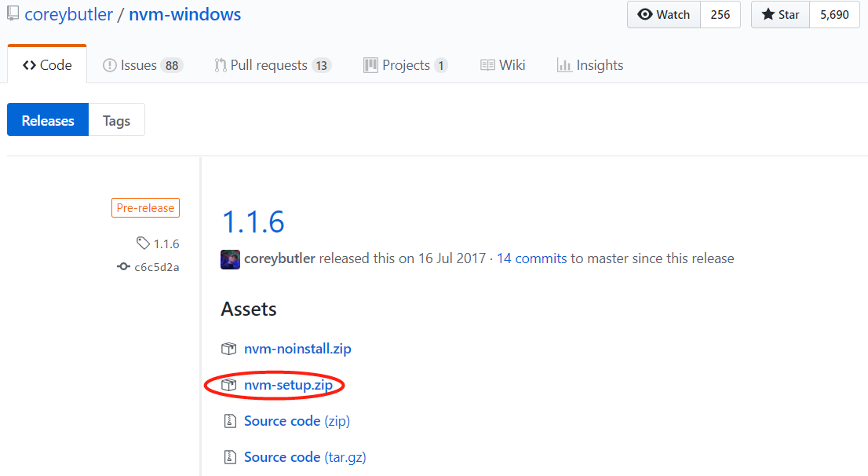
Task: Click the Wiki book icon
Action: (487, 65)
